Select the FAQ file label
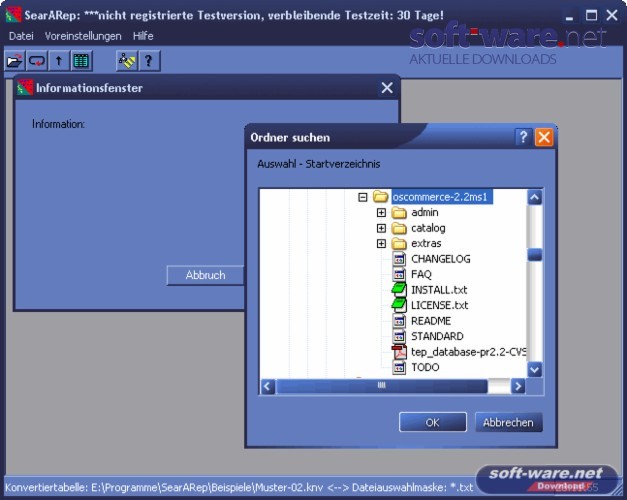The height and width of the screenshot is (500, 627). coord(421,274)
